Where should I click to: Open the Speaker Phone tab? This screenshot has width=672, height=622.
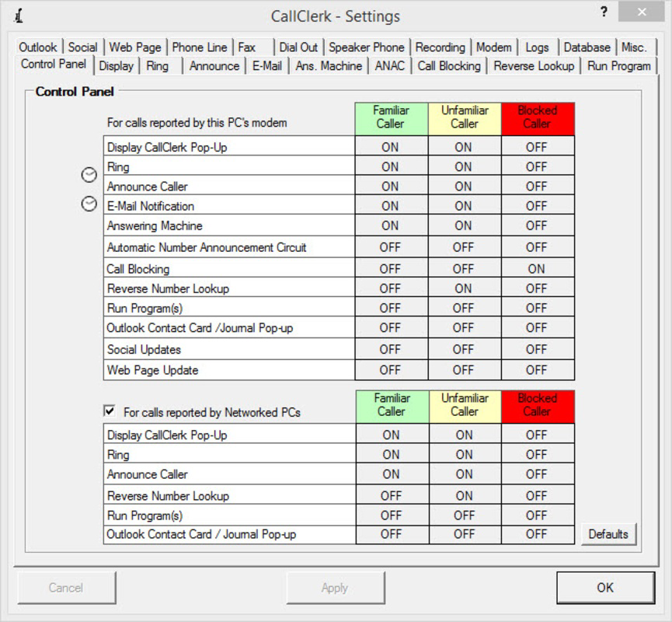pos(367,47)
